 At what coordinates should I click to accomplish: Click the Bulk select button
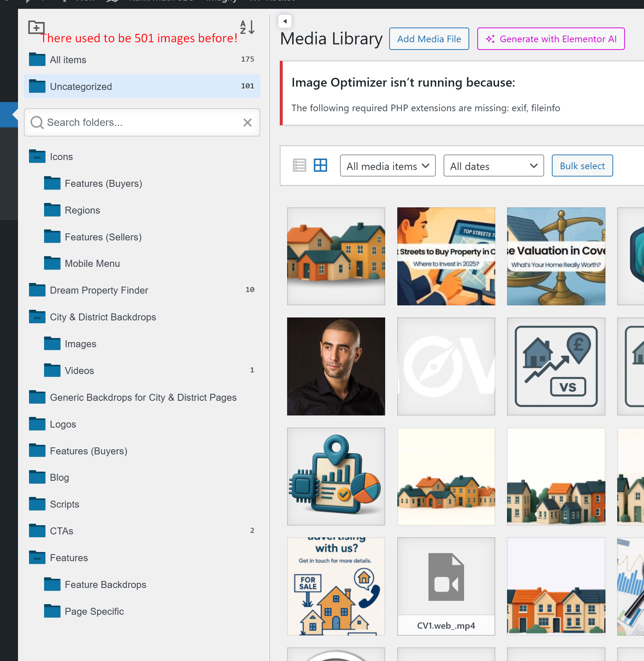click(582, 166)
